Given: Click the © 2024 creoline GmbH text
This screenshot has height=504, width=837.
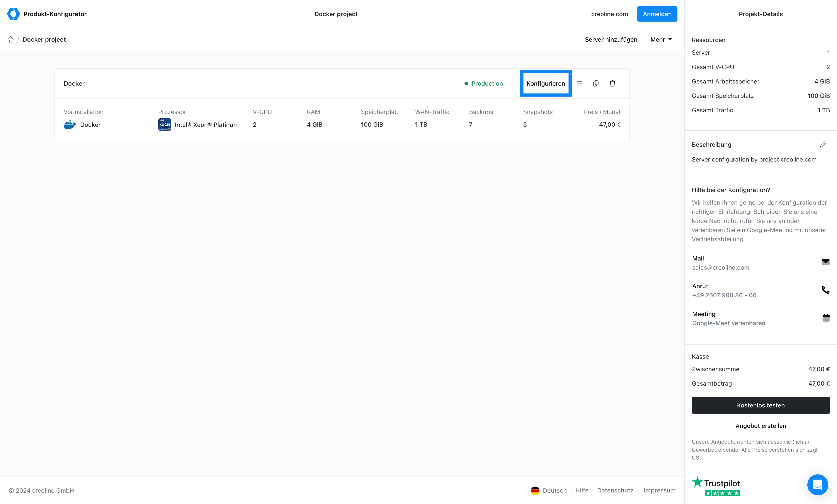Looking at the screenshot, I should (x=41, y=490).
